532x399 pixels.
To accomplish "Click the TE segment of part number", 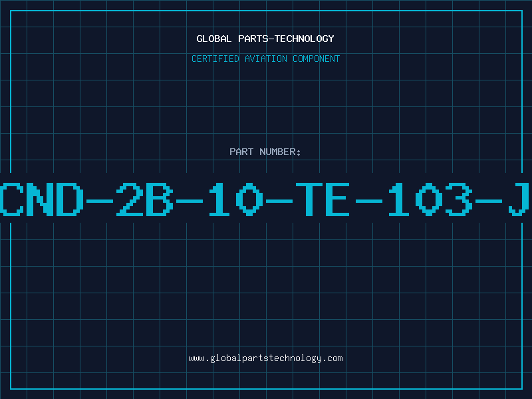I will tap(323, 199).
